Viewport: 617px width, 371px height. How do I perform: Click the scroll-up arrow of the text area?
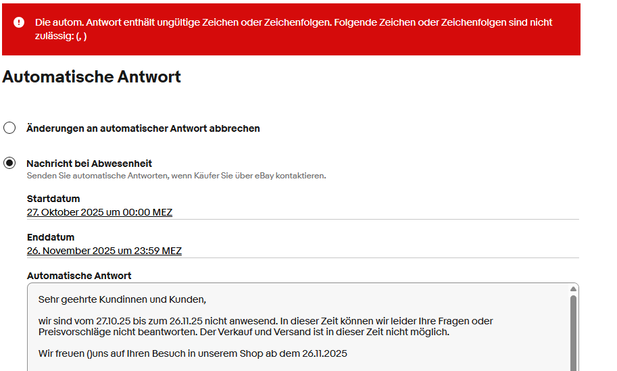point(573,289)
